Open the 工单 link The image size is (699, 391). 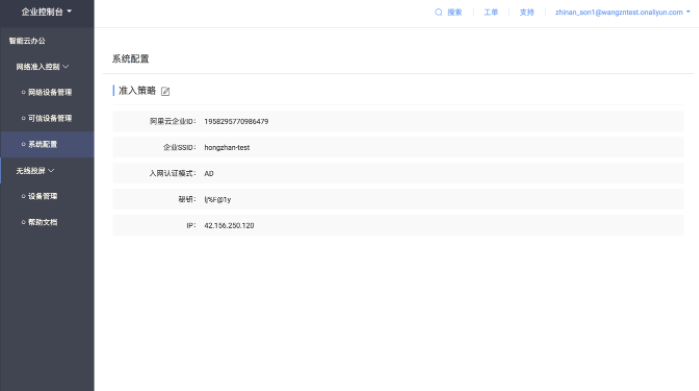click(491, 12)
